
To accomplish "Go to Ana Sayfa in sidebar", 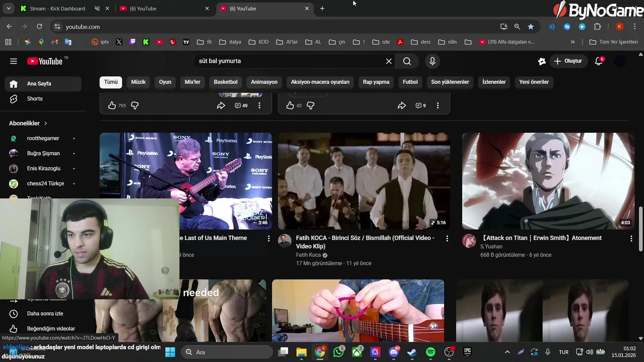I will click(x=43, y=84).
